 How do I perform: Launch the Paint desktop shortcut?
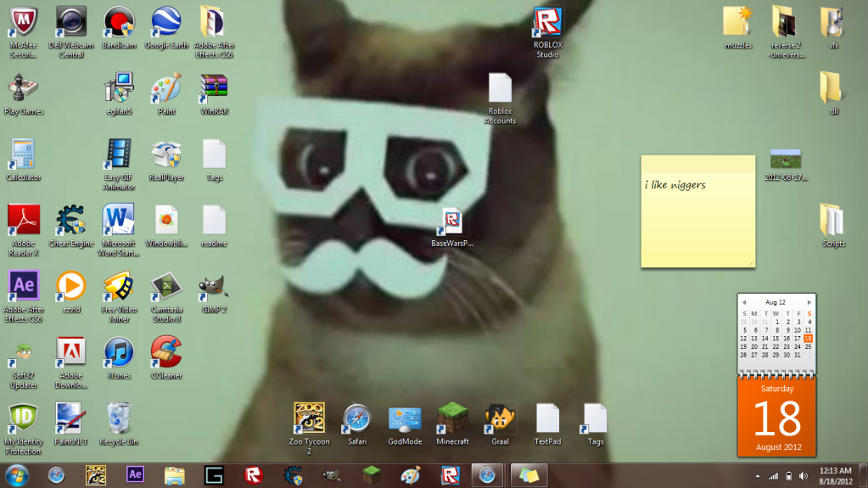(x=166, y=94)
